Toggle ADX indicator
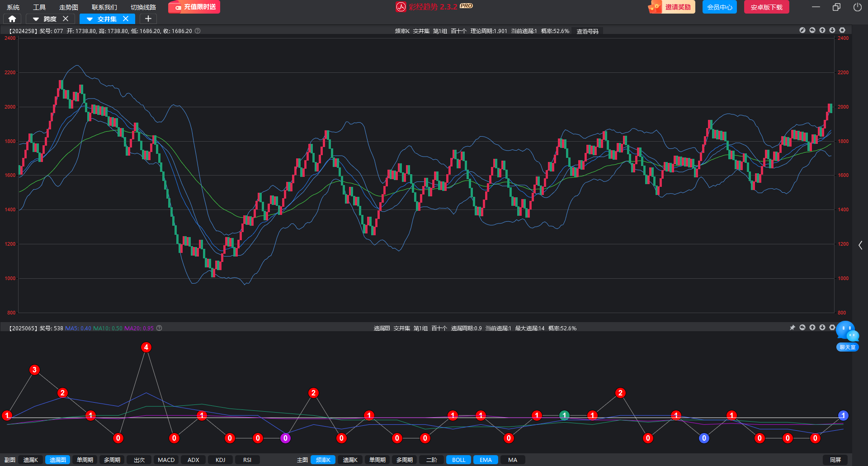Viewport: 868px width, 466px height. pos(193,460)
